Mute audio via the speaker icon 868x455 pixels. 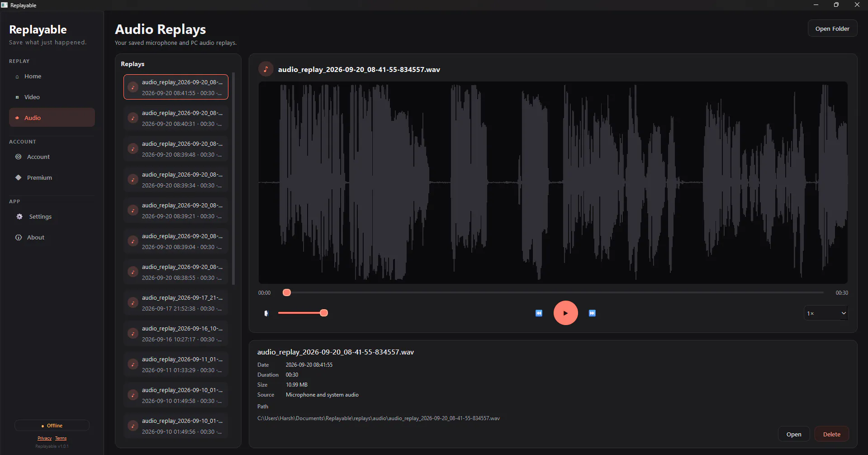coord(266,313)
